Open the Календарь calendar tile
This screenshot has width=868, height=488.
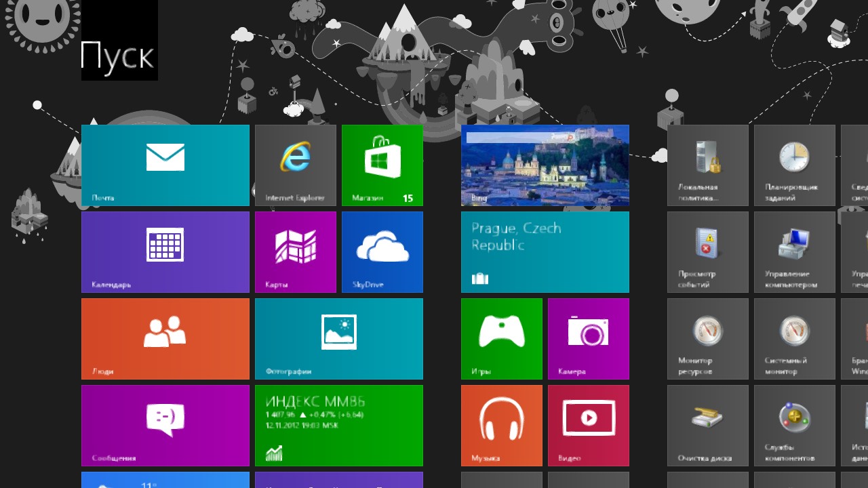[x=165, y=252]
